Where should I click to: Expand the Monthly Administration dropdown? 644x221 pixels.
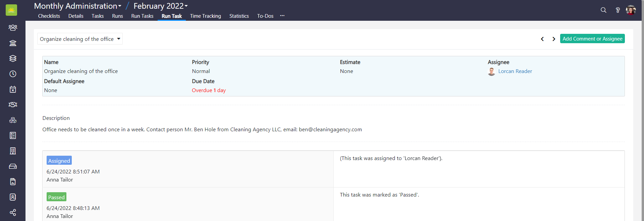coord(78,6)
